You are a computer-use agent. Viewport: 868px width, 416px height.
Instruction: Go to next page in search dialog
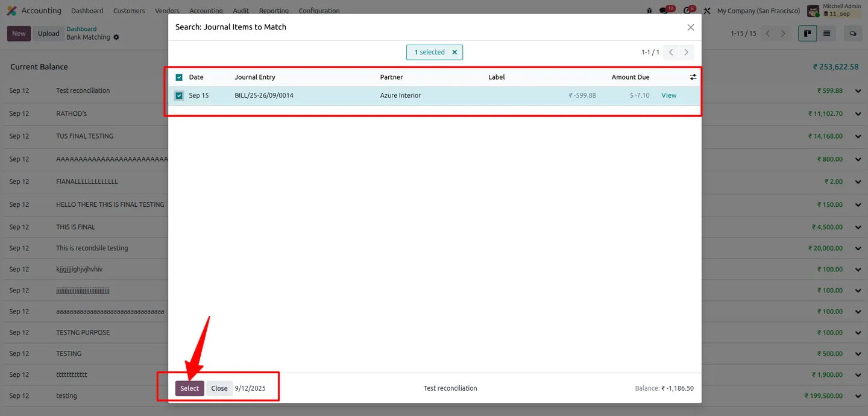pyautogui.click(x=686, y=52)
